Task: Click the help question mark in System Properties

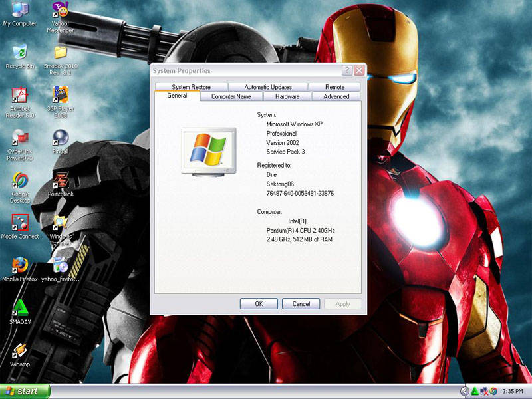Action: click(x=346, y=70)
